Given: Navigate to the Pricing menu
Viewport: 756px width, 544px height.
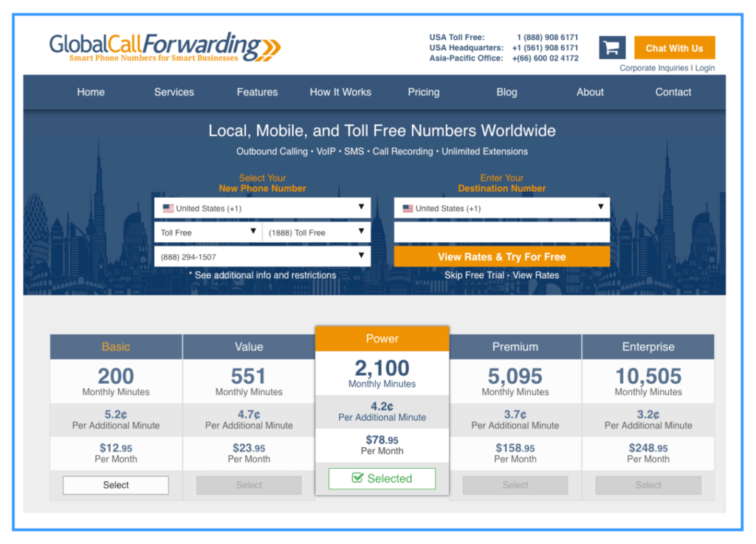Looking at the screenshot, I should pos(423,92).
